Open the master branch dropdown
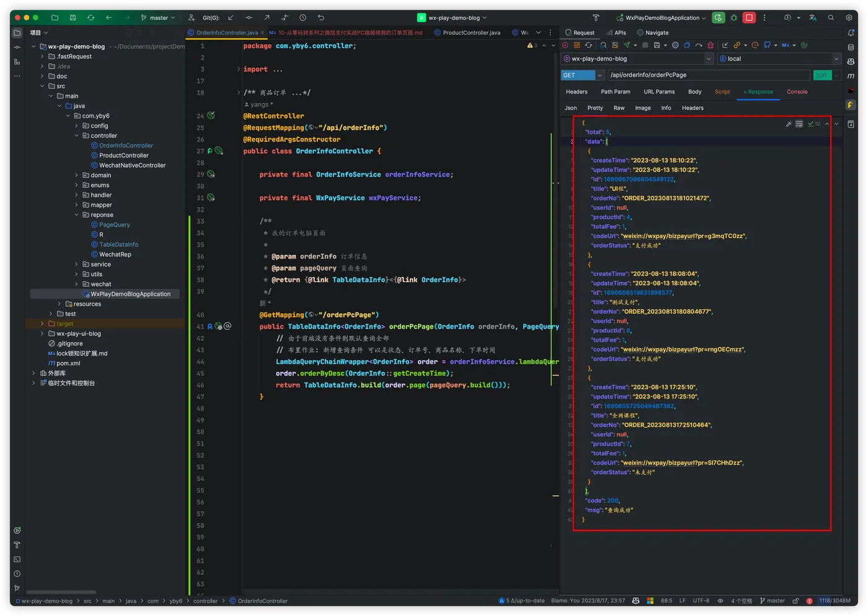The height and width of the screenshot is (616, 868). [x=157, y=18]
